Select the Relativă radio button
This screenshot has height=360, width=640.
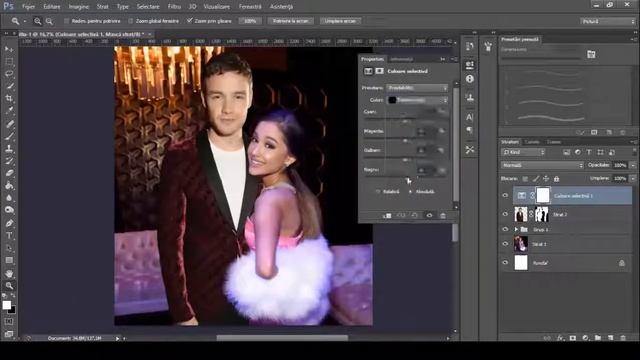pyautogui.click(x=378, y=191)
